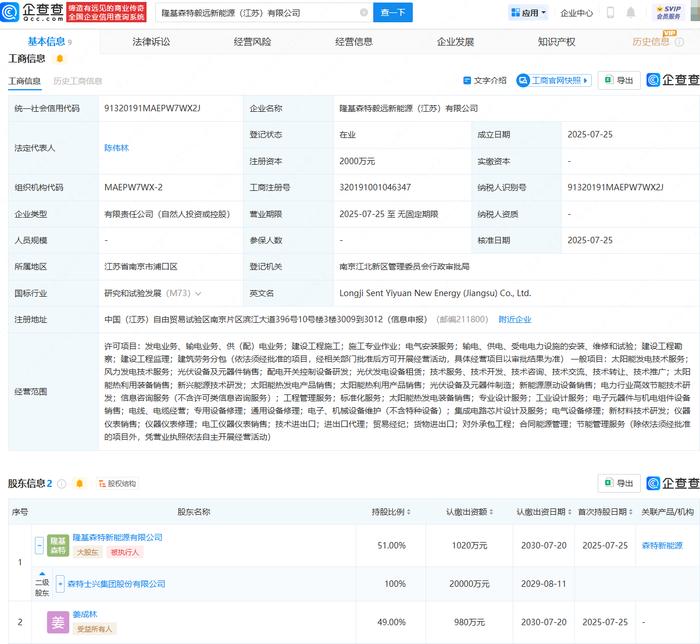Collapse the 隆基森特新能源有限公司 shareholder row
The image size is (700, 644).
tap(39, 545)
